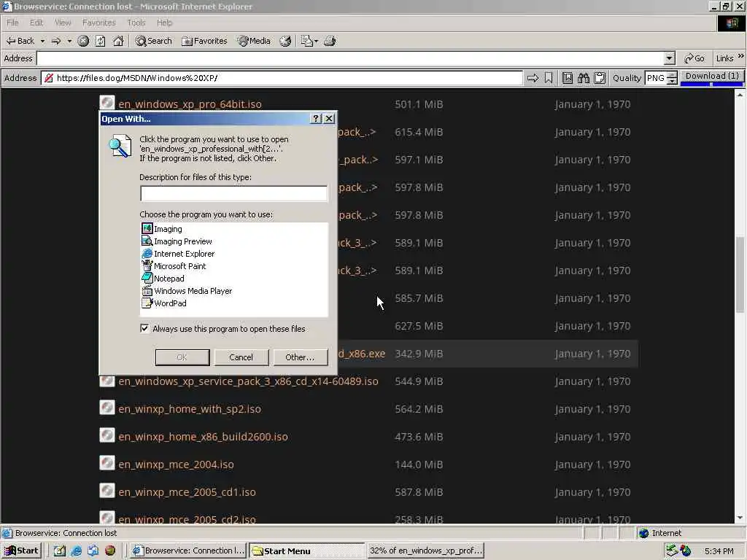Click the binoculars find icon
The image size is (747, 560).
(584, 77)
